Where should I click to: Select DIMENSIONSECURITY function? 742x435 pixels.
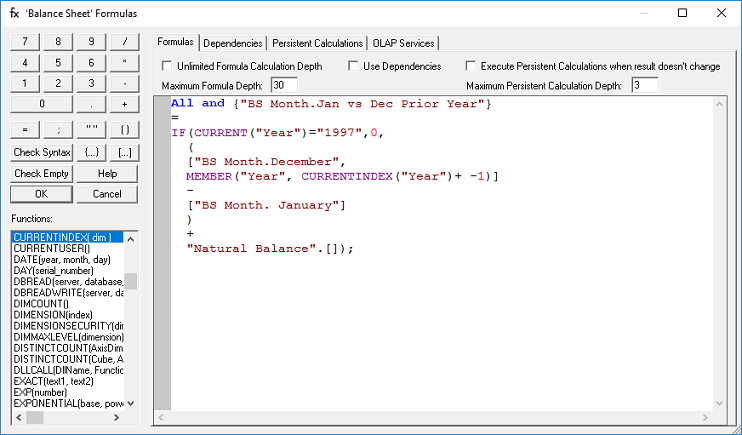(68, 326)
